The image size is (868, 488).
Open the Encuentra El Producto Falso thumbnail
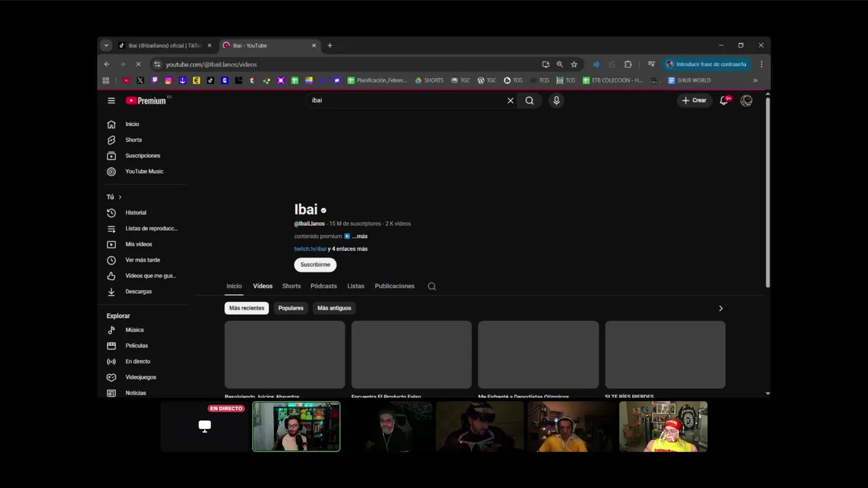point(412,354)
